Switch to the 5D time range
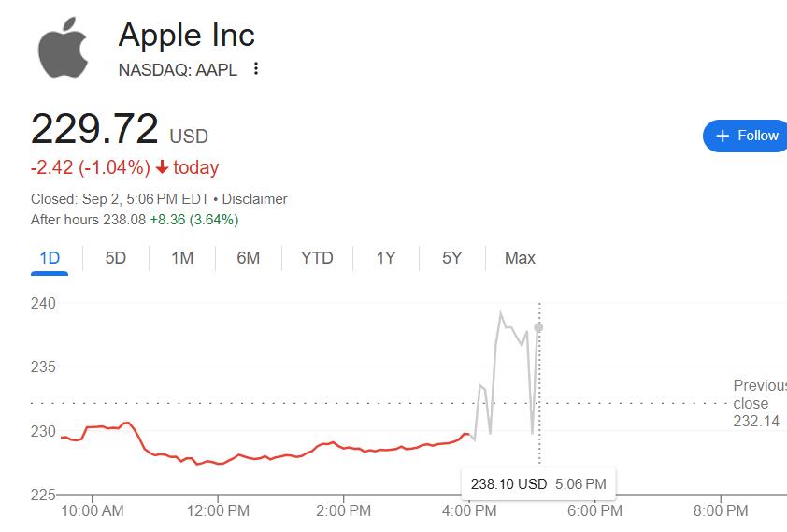 click(x=116, y=258)
